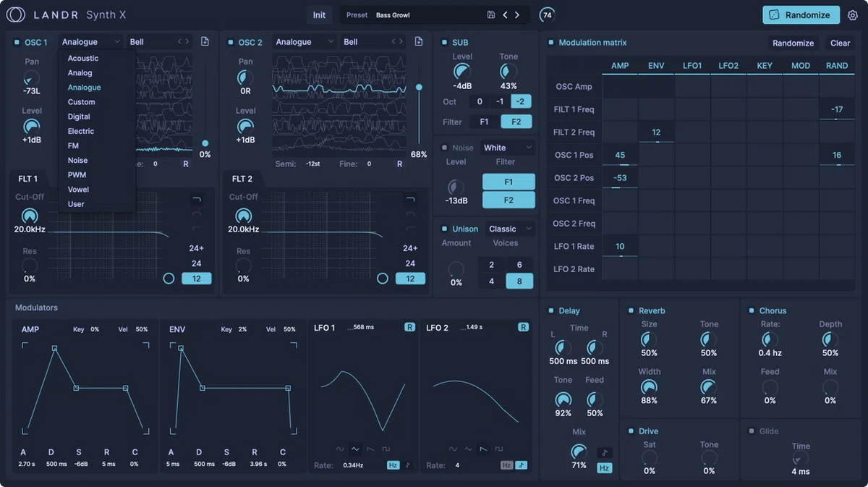Switch LFO 2 rate to Hz mode
The width and height of the screenshot is (868, 487).
click(508, 465)
